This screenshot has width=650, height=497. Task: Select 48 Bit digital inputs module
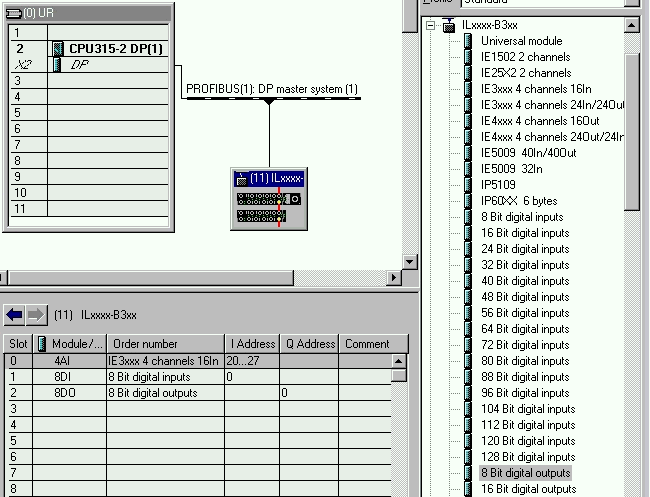(x=525, y=297)
